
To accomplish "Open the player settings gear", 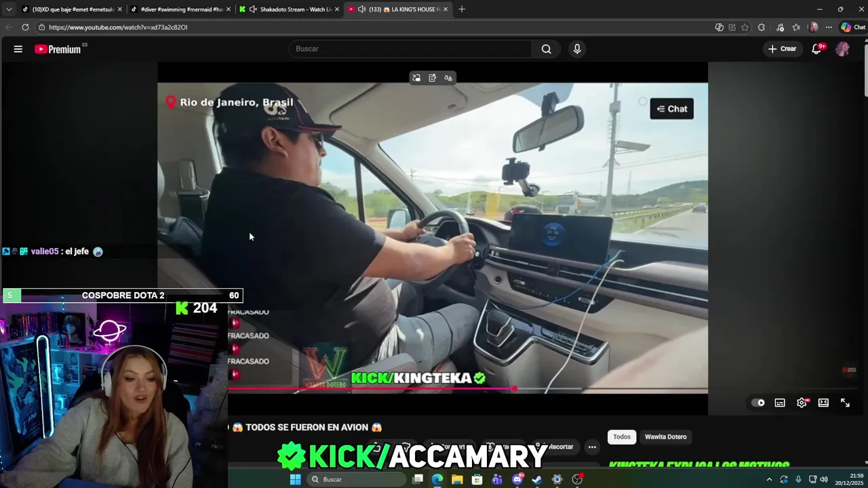I will pos(802,403).
